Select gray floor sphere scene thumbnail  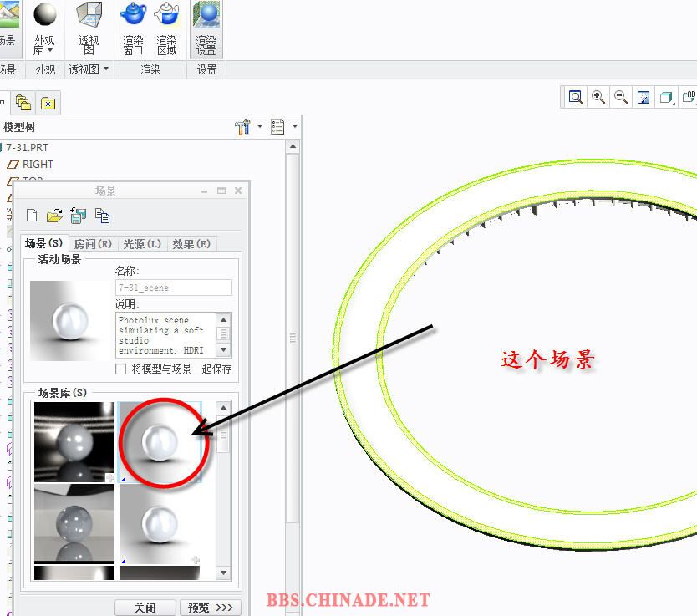tap(74, 523)
